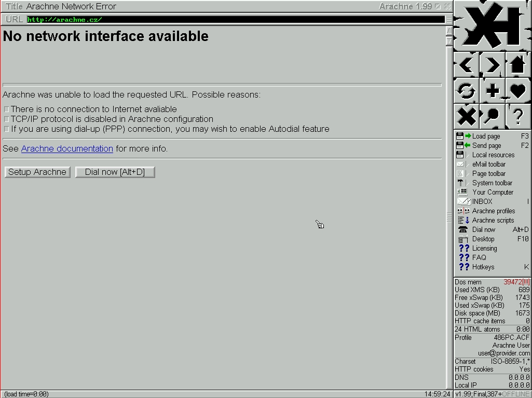This screenshot has height=398, width=532.
Task: Click the vertical scrollbar up arrow
Action: 449,31
